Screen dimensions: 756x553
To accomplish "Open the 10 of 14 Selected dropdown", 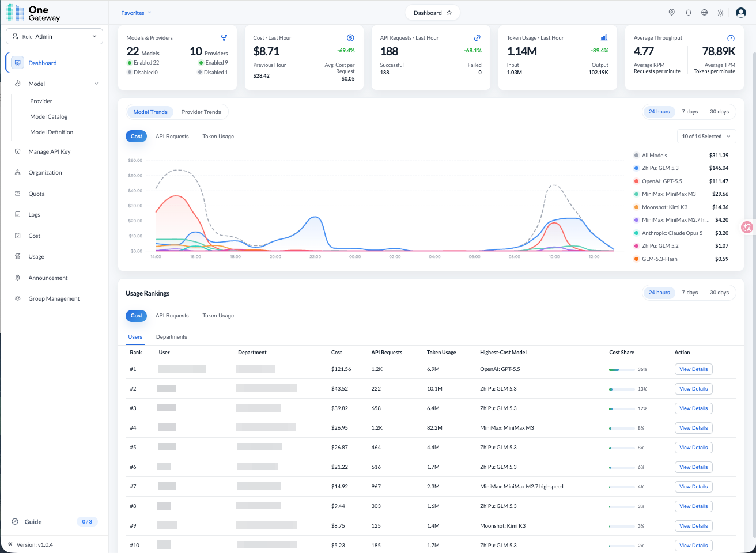I will click(706, 137).
